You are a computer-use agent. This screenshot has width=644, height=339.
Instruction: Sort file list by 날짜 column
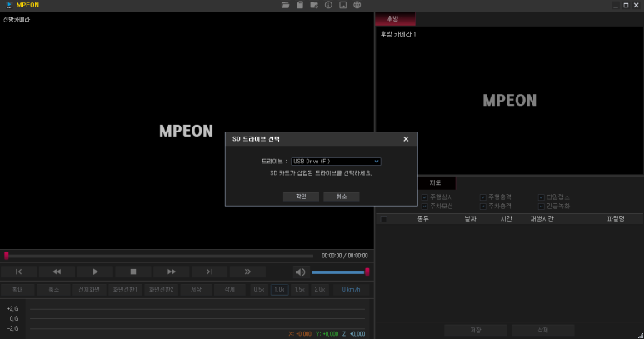pyautogui.click(x=470, y=219)
